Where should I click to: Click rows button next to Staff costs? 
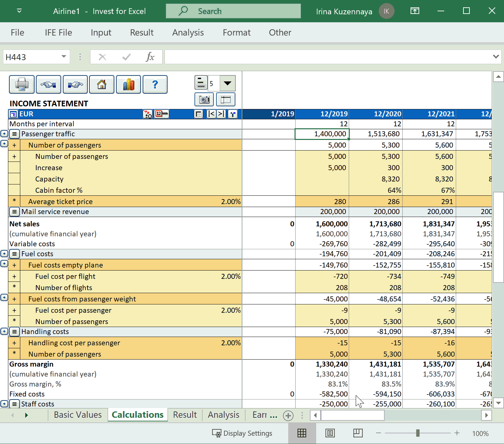(x=14, y=404)
